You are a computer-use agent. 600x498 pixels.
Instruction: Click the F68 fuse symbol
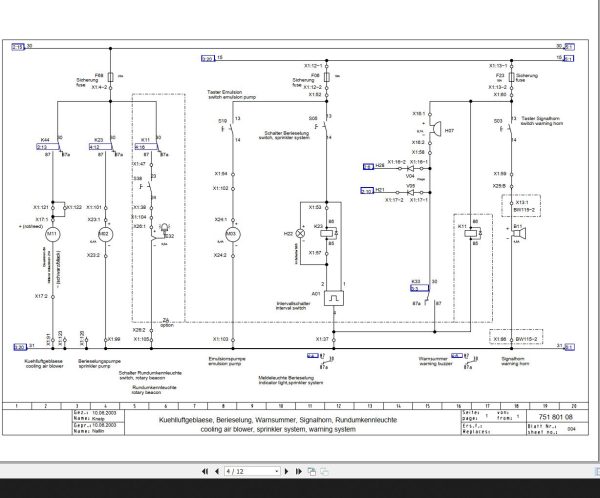(x=111, y=77)
